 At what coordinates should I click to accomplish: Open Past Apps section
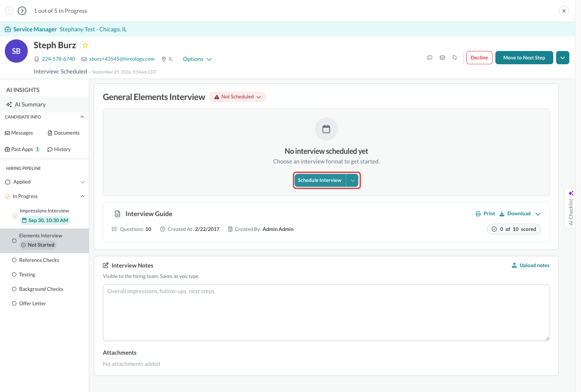click(x=22, y=149)
